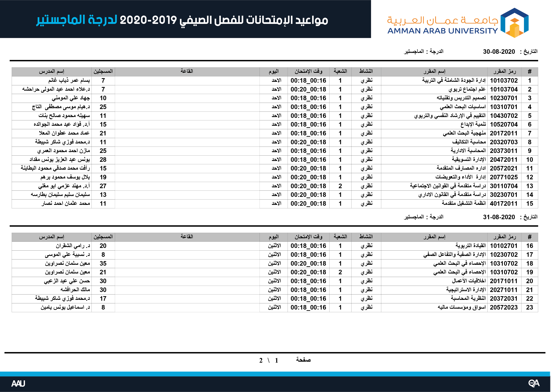Click course code 30110704

pos(504,186)
